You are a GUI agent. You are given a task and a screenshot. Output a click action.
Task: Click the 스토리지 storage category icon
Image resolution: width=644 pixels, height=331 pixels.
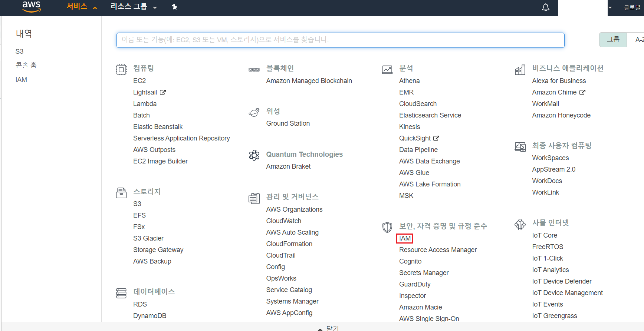121,193
